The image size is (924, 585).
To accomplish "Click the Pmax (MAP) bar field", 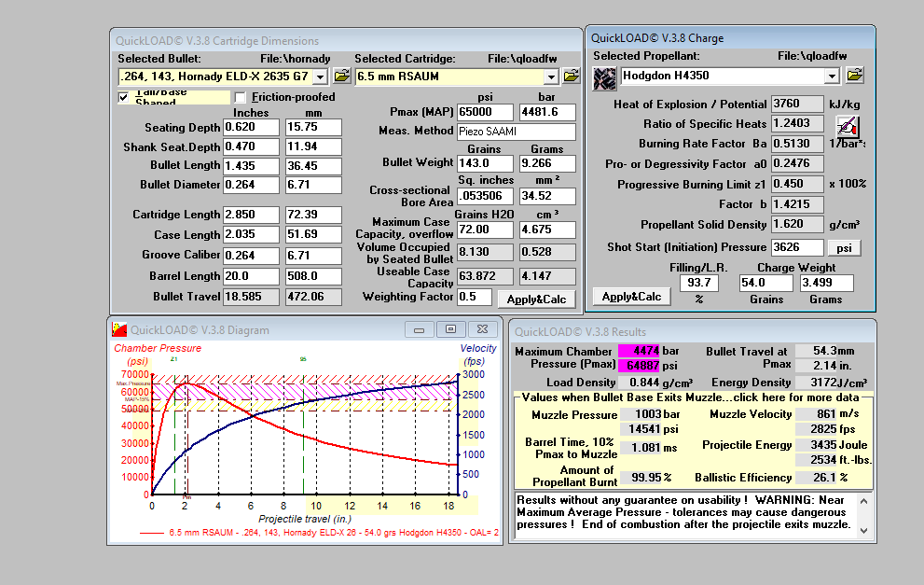I will pyautogui.click(x=547, y=112).
